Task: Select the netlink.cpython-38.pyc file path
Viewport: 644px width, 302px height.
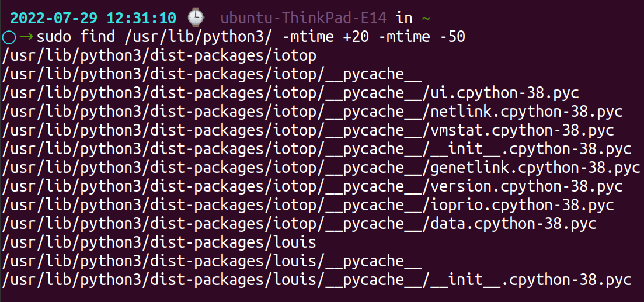Action: [312, 112]
